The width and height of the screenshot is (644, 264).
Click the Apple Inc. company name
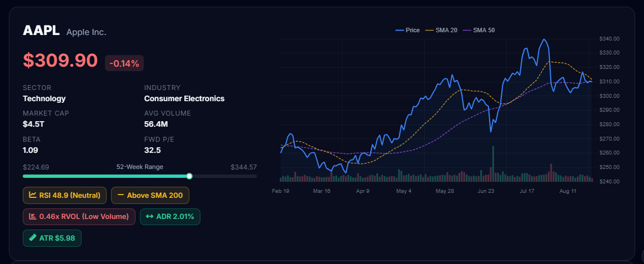tap(86, 32)
